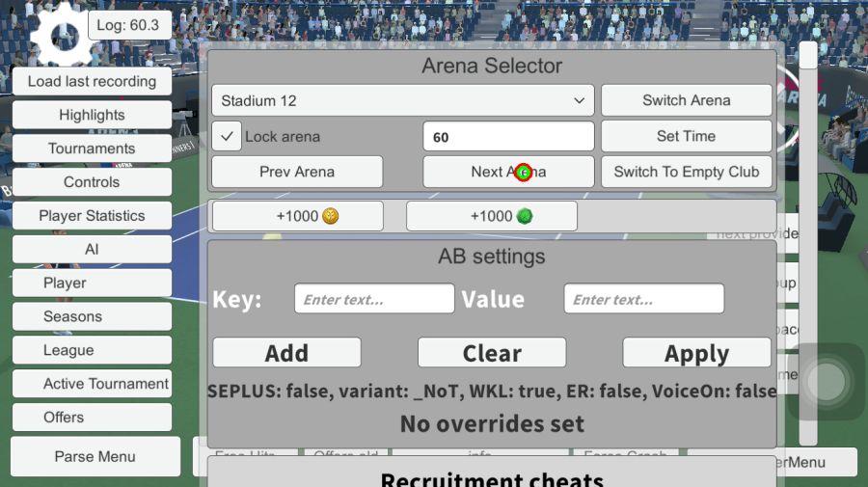Clear the AB settings overrides
This screenshot has width=868, height=487.
coord(491,353)
